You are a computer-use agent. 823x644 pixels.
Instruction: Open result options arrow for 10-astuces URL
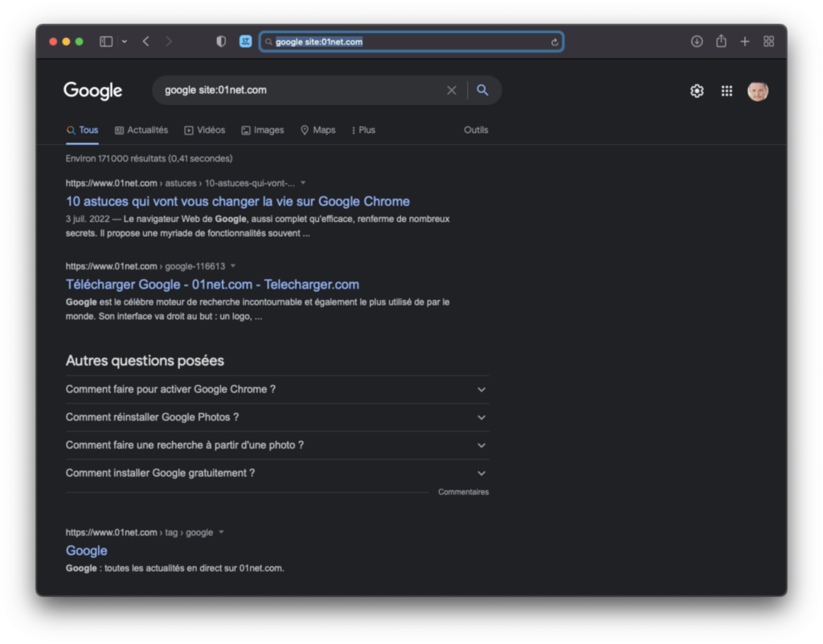303,183
